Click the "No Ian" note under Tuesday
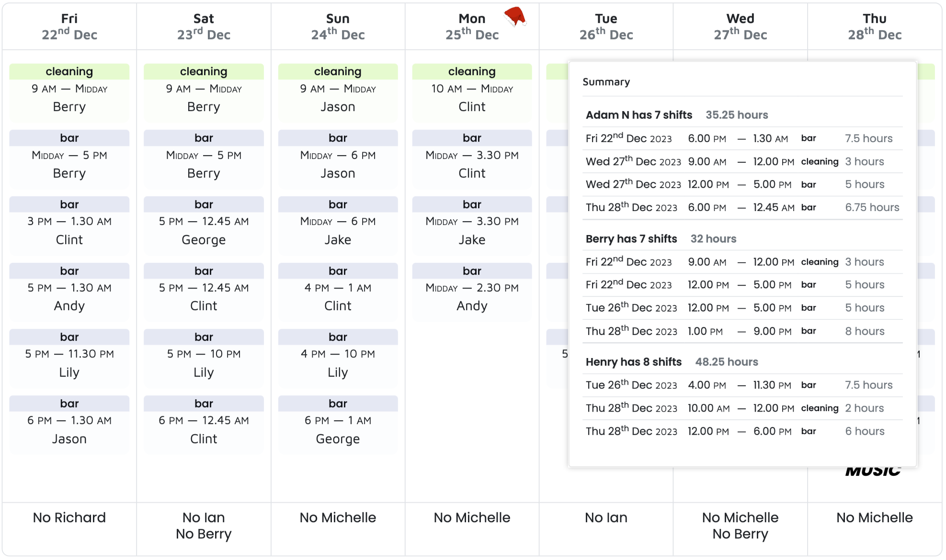 [606, 517]
